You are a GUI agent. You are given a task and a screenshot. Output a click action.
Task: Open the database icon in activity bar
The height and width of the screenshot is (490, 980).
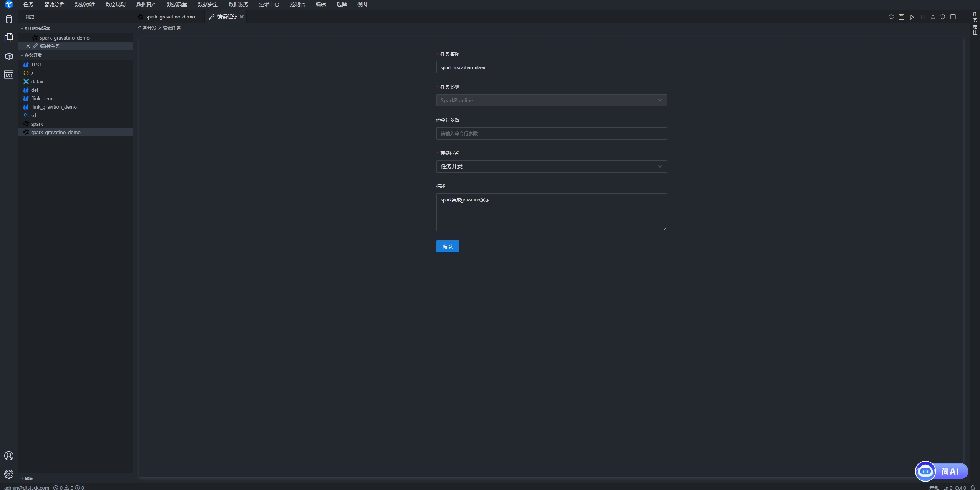pyautogui.click(x=9, y=19)
